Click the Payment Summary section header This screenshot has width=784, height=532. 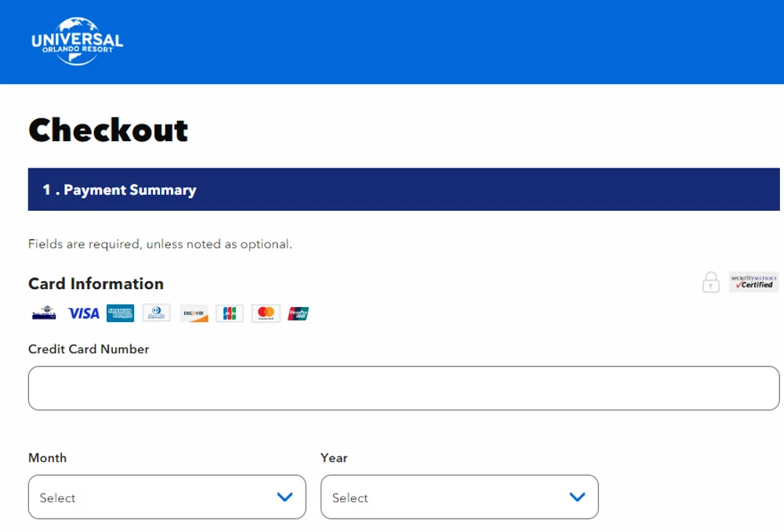click(118, 190)
